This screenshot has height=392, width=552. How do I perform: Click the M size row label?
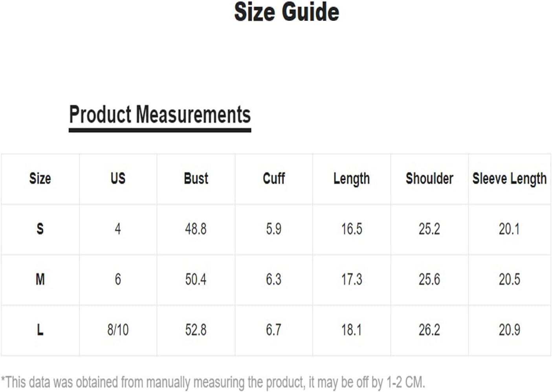tap(40, 280)
